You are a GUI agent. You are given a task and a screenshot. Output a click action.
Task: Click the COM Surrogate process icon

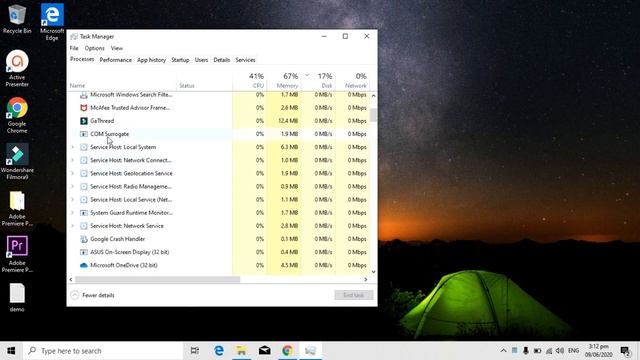coord(84,134)
